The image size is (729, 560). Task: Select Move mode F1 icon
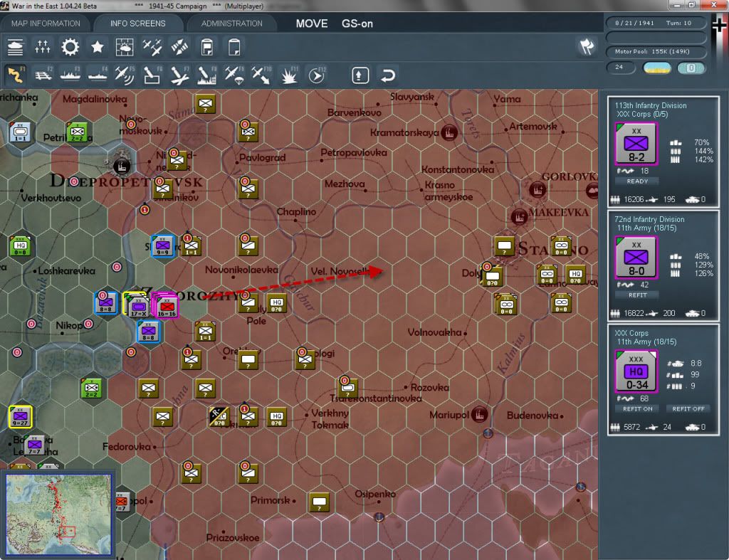[x=16, y=75]
